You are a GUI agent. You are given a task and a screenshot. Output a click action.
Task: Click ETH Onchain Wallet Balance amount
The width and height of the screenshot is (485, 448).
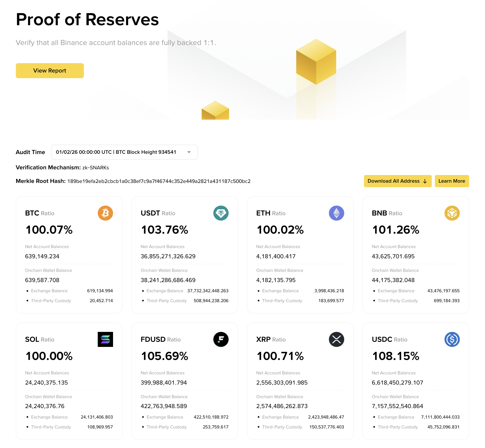click(276, 280)
